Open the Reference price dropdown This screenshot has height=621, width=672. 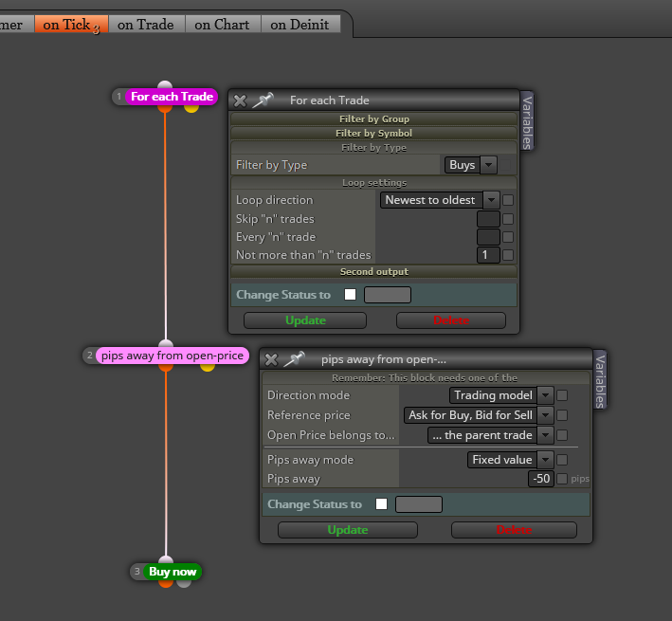click(479, 415)
